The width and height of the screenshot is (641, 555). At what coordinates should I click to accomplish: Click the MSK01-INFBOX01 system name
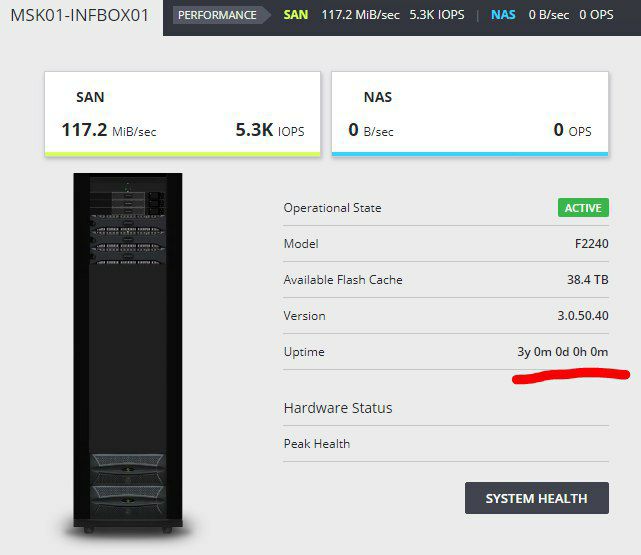80,16
